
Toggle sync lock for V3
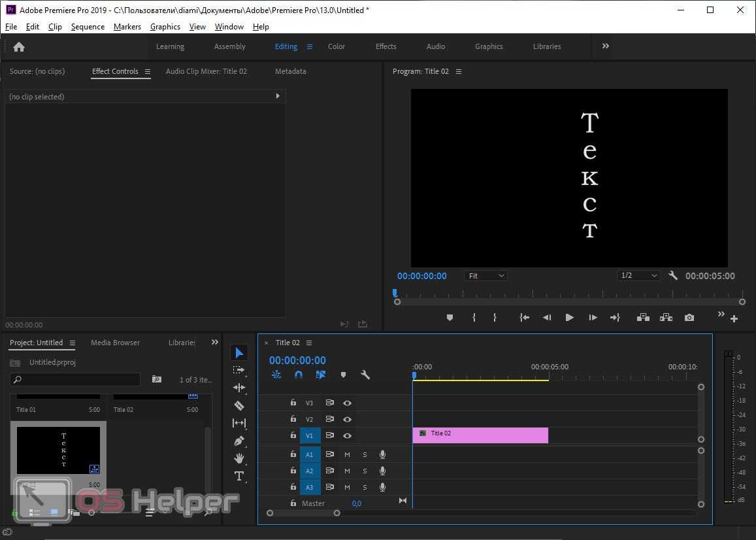(330, 403)
